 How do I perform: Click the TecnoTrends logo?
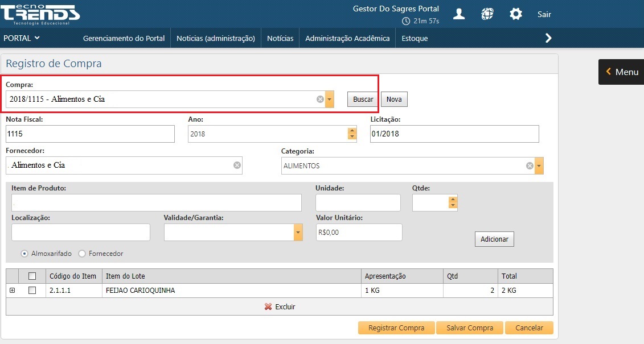[x=40, y=14]
